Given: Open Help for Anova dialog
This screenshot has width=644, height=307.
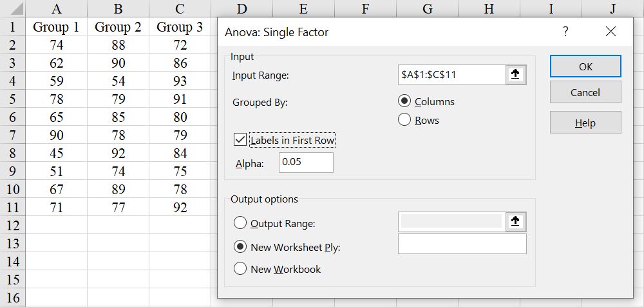Looking at the screenshot, I should pos(585,123).
